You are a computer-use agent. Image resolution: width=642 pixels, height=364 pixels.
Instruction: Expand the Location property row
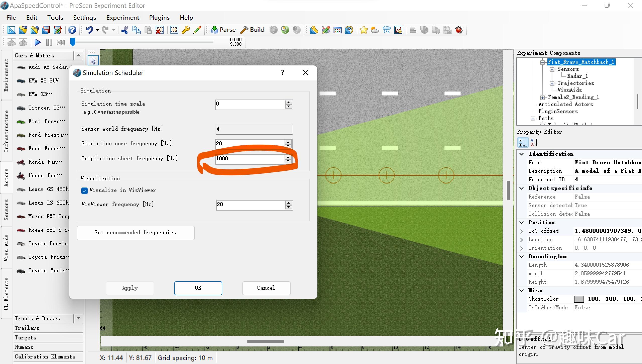(522, 239)
